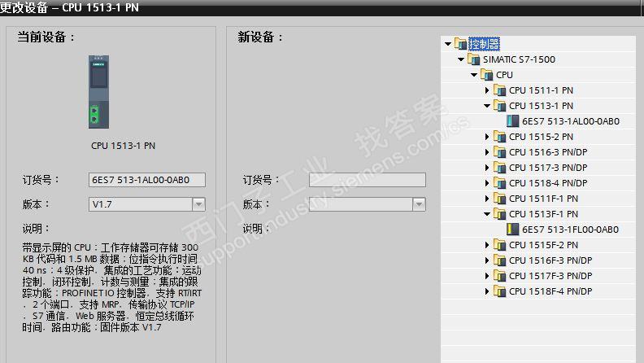Click the CPU 1516-3 PN/DP folder icon
644x363 pixels.
click(500, 152)
